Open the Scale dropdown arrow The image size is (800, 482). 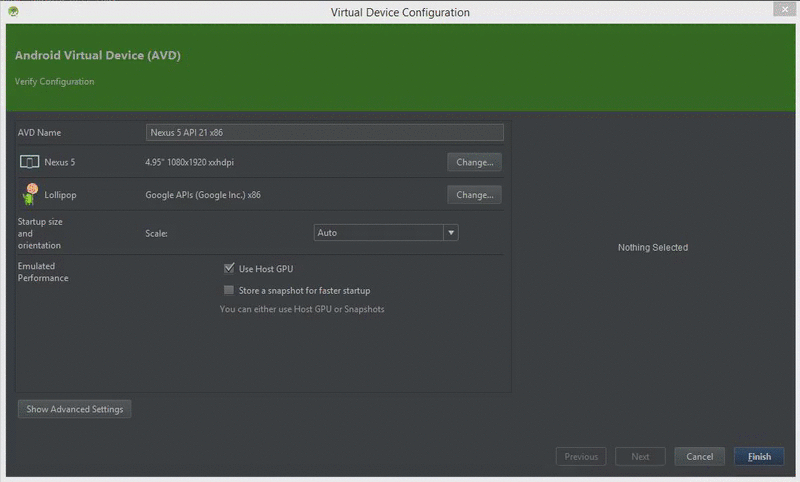coord(451,233)
